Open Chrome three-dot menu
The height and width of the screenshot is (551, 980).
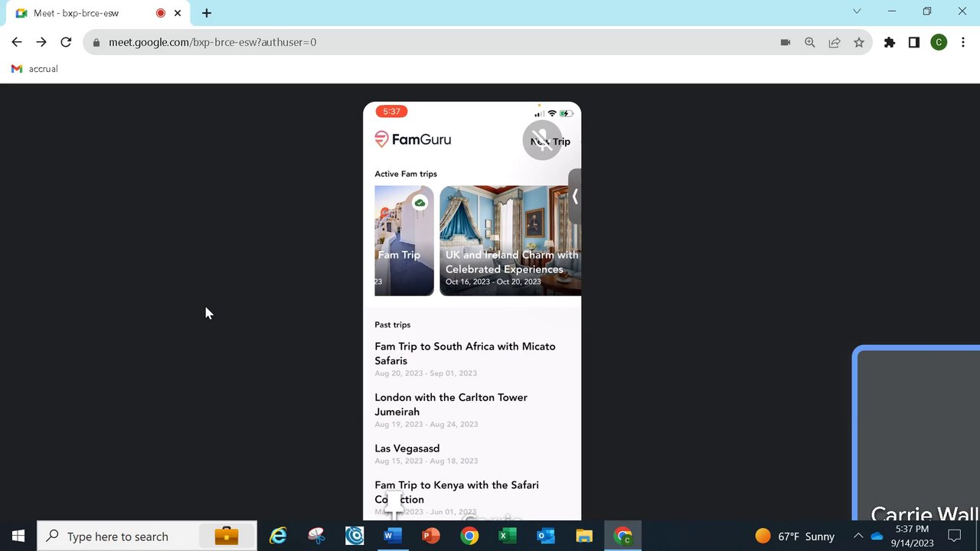[963, 43]
